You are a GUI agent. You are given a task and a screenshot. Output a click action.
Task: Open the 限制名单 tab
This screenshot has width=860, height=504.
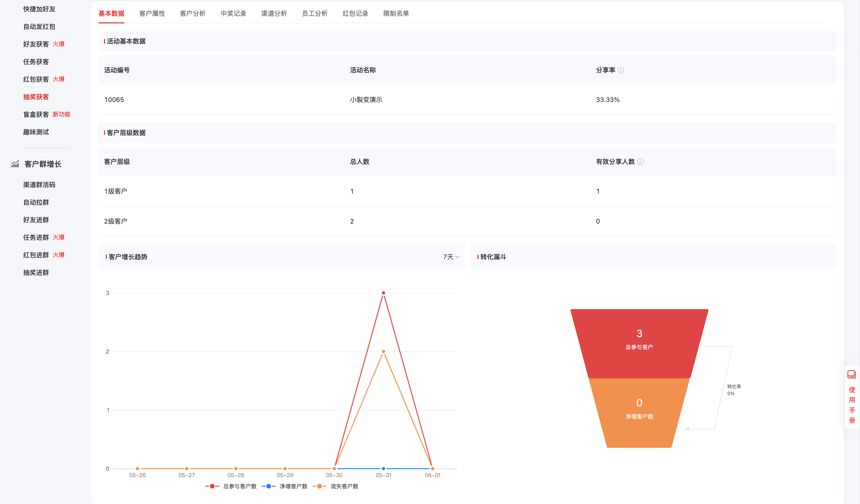[396, 13]
